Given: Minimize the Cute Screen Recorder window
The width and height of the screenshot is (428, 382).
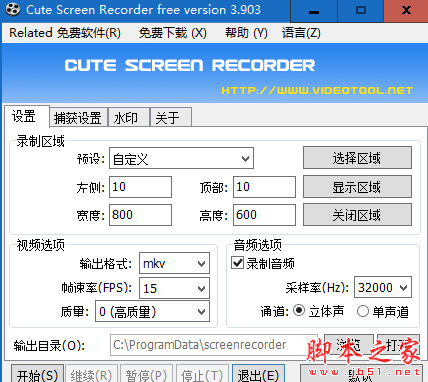Looking at the screenshot, I should (x=314, y=11).
